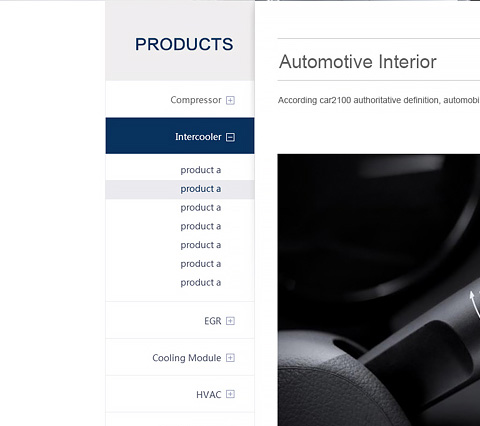Viewport: 480px width, 426px height.
Task: Click the Automotive Interior page title
Action: pos(358,62)
